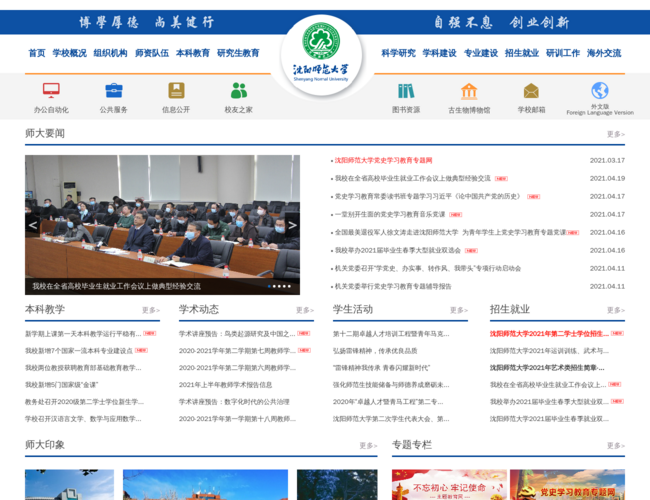Open 全国最美退役军人徐文涛 news item
The image size is (650, 500).
450,233
